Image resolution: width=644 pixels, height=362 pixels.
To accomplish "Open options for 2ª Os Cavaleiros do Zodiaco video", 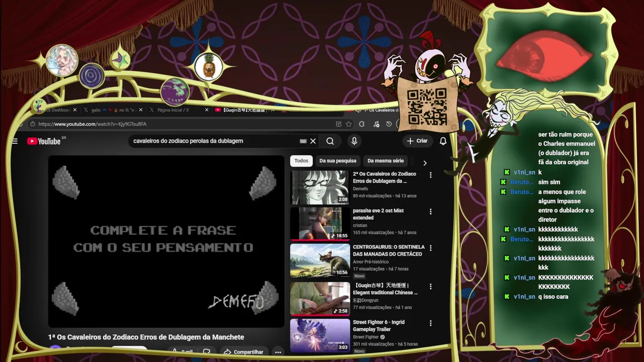I will click(430, 175).
